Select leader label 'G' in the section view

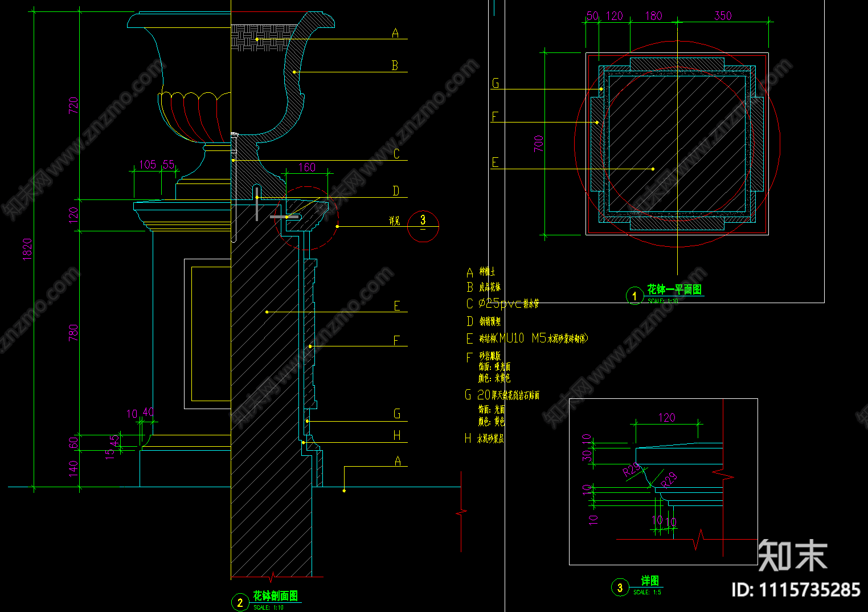(x=397, y=414)
